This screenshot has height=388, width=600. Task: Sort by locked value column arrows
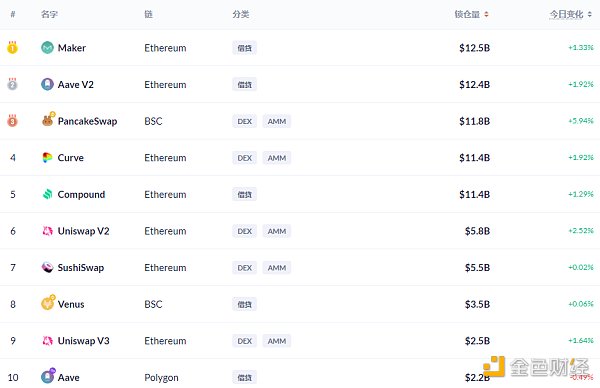point(486,15)
